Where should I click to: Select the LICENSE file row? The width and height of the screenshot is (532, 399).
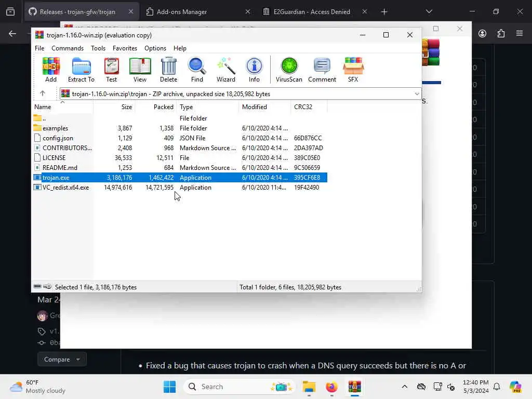click(180, 158)
